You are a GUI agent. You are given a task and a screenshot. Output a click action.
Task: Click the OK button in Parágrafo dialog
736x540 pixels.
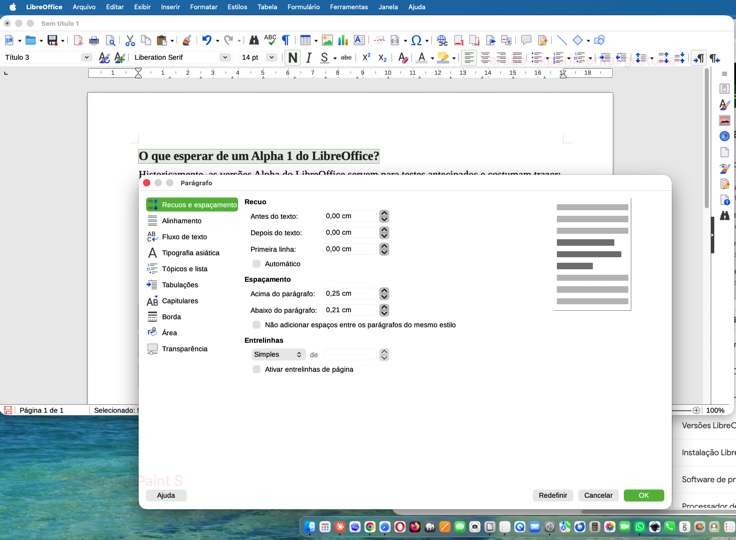tap(644, 495)
